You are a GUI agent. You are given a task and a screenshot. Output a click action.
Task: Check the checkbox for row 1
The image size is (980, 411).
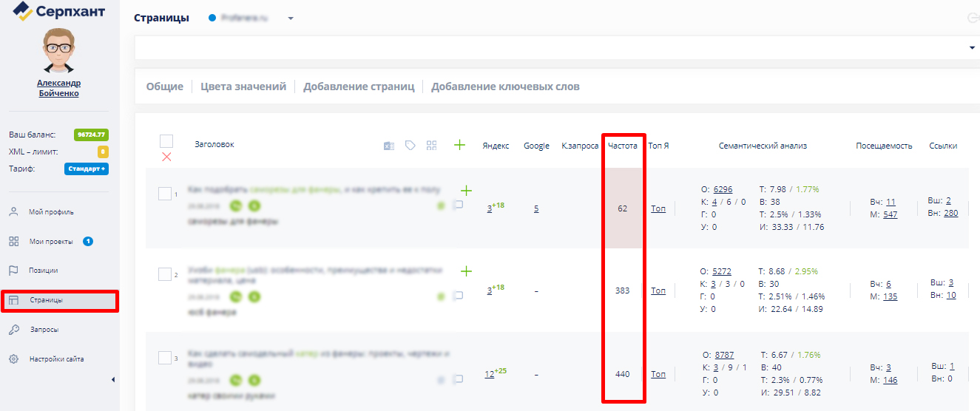coord(165,194)
